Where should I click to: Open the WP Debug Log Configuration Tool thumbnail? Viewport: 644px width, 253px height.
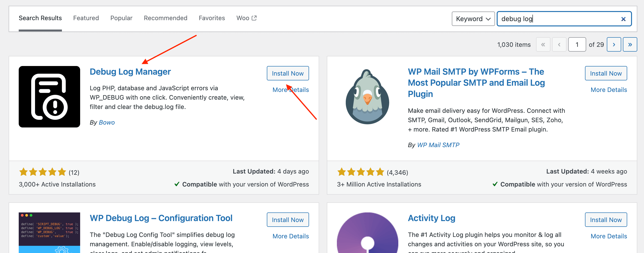(x=49, y=233)
